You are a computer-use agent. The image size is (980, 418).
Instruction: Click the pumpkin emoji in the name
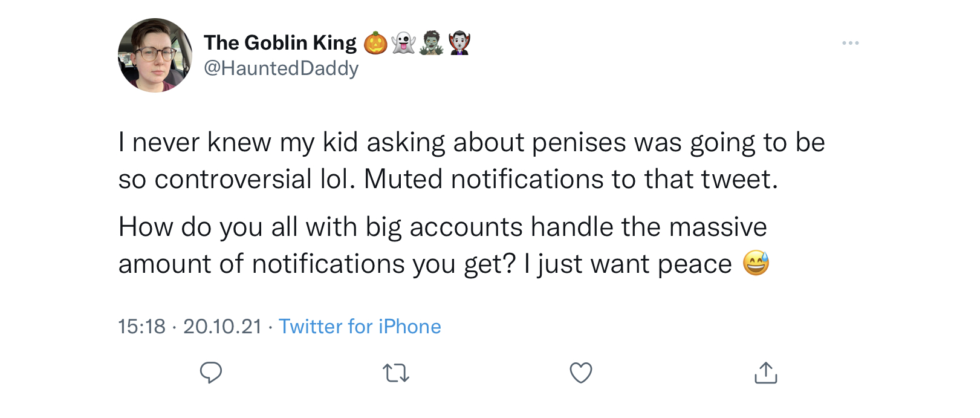coord(375,43)
